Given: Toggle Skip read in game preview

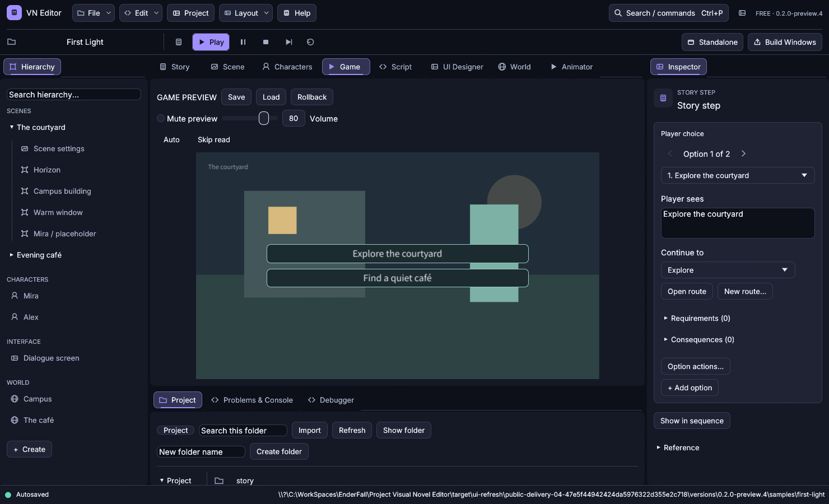Looking at the screenshot, I should [x=214, y=139].
